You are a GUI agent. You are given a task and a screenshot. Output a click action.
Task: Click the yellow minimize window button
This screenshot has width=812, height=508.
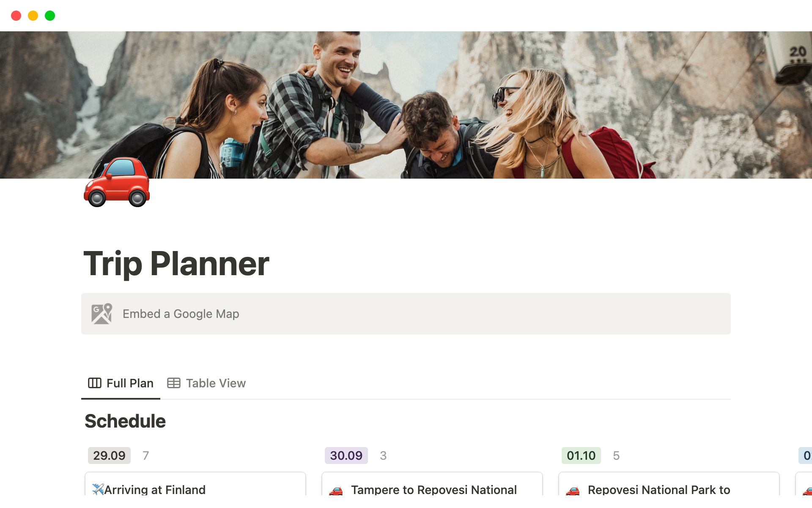pyautogui.click(x=33, y=16)
